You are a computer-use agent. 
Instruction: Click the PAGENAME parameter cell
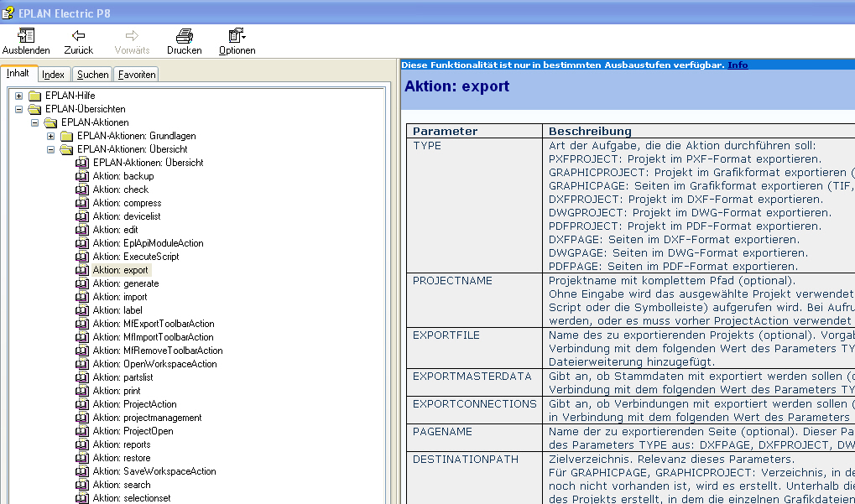point(474,438)
